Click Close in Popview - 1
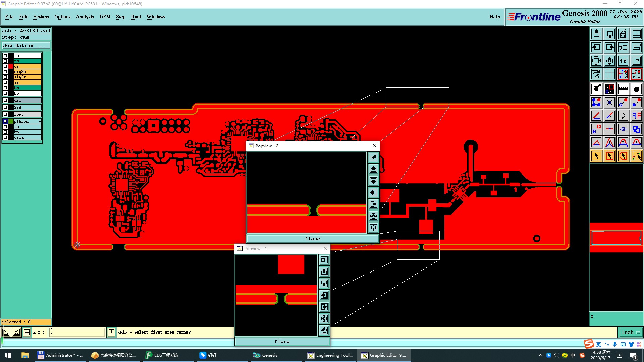Image resolution: width=644 pixels, height=362 pixels. pyautogui.click(x=282, y=341)
